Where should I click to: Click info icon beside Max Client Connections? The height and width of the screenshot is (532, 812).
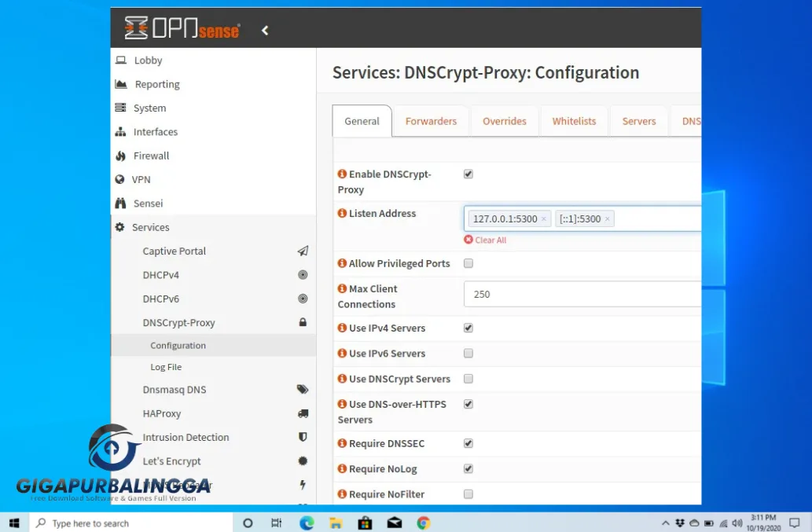pos(342,288)
